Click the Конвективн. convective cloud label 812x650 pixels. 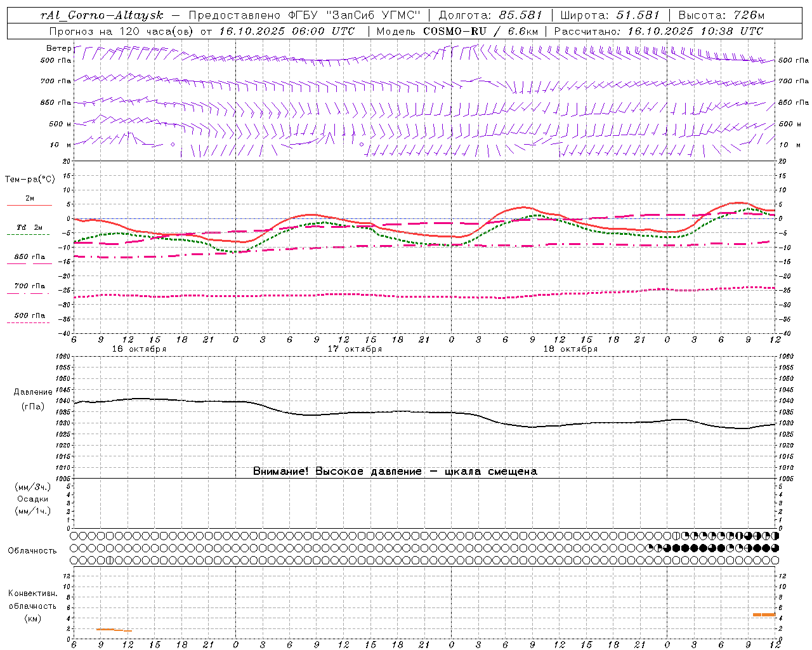click(32, 594)
